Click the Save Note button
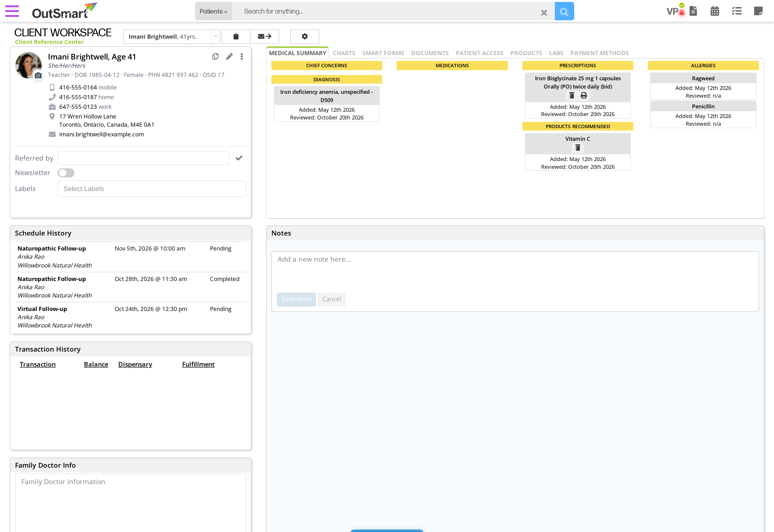 [296, 299]
